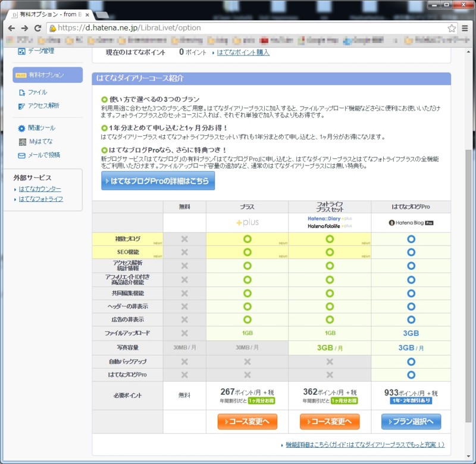This screenshot has height=464, width=476.
Task: Reload the page with refresh icon
Action: pyautogui.click(x=37, y=28)
